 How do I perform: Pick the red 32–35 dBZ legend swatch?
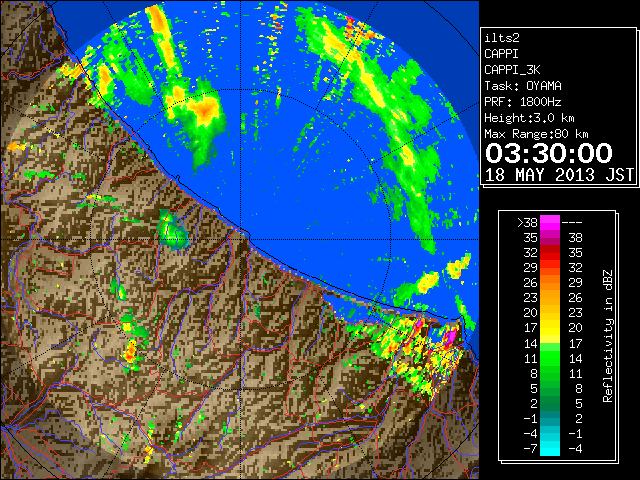pos(550,253)
